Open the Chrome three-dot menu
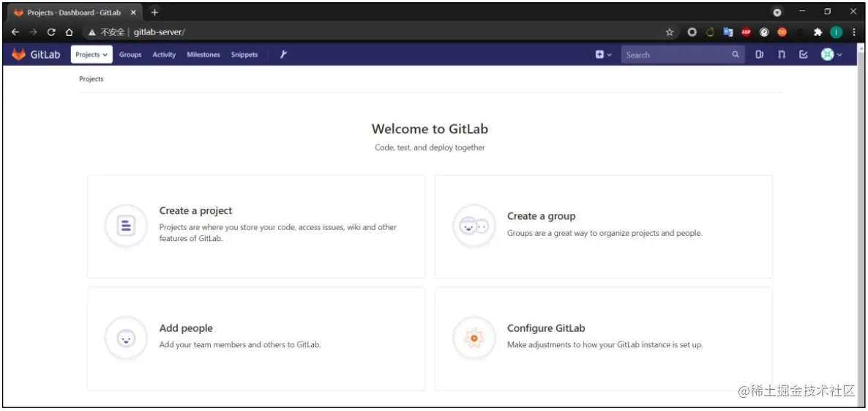This screenshot has width=868, height=411. [854, 32]
